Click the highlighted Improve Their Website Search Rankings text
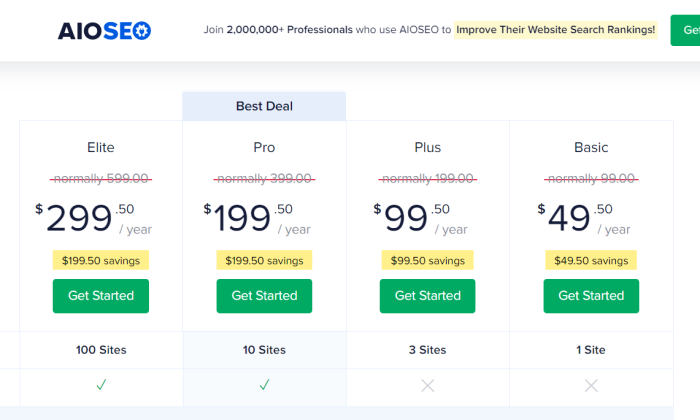Image resolution: width=700 pixels, height=420 pixels. point(555,30)
